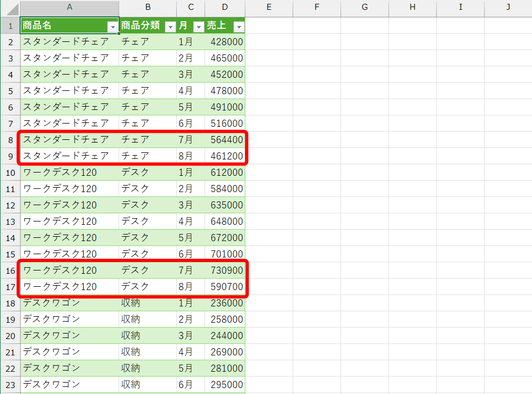Open the 月 filter dropdown
Image resolution: width=532 pixels, height=394 pixels.
click(199, 27)
